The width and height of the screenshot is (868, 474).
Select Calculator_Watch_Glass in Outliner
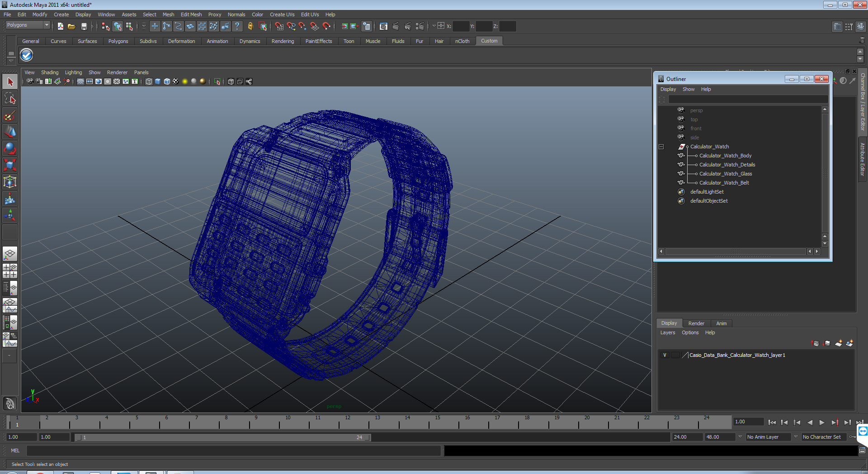coord(726,174)
